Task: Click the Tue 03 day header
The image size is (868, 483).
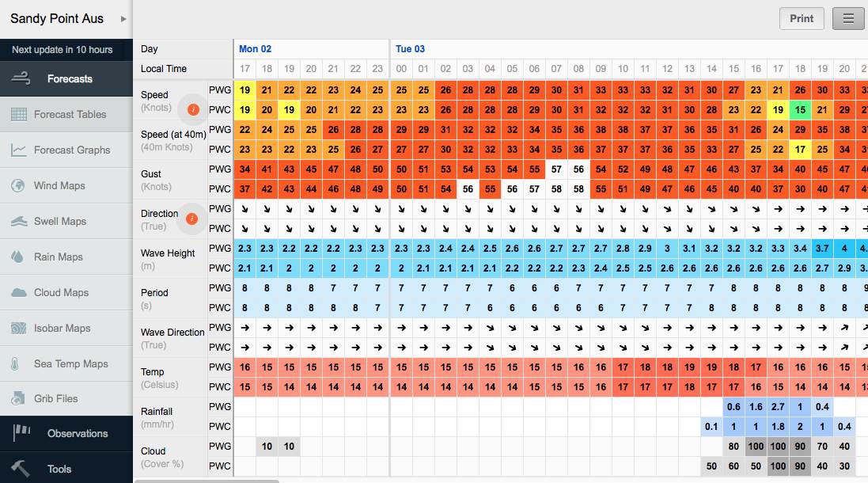Action: click(x=410, y=49)
